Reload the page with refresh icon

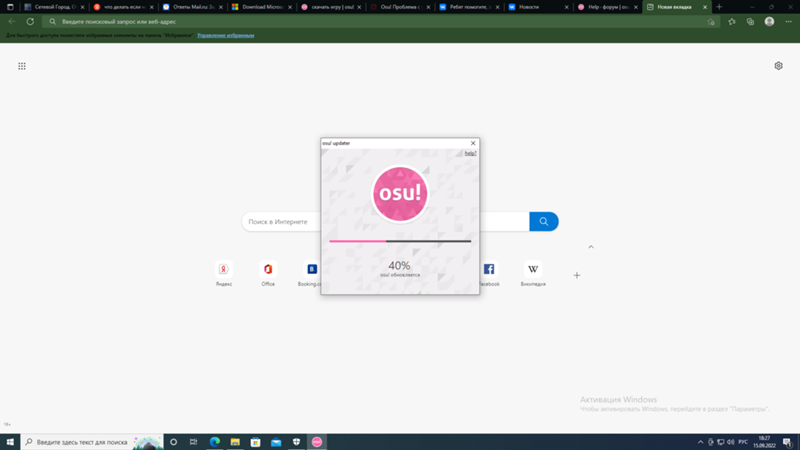pyautogui.click(x=30, y=21)
